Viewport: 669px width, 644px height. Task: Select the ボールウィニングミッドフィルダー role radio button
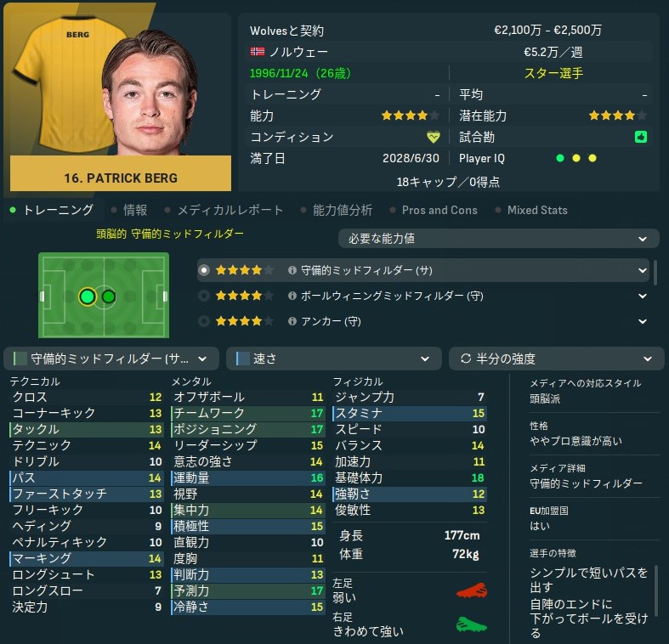(204, 296)
